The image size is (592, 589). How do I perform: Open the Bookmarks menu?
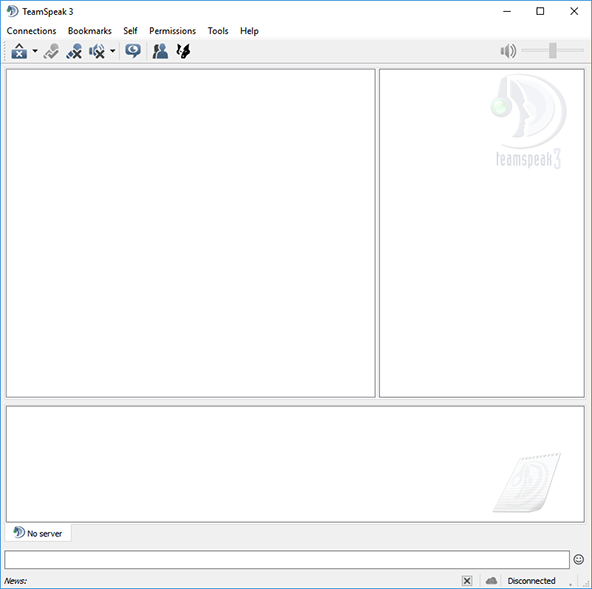tap(89, 31)
